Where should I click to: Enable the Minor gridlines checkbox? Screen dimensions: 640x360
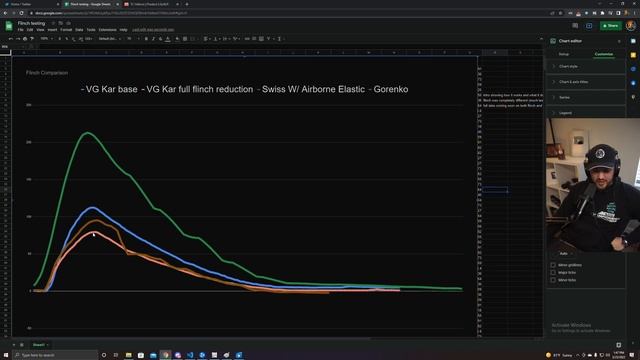coord(553,265)
